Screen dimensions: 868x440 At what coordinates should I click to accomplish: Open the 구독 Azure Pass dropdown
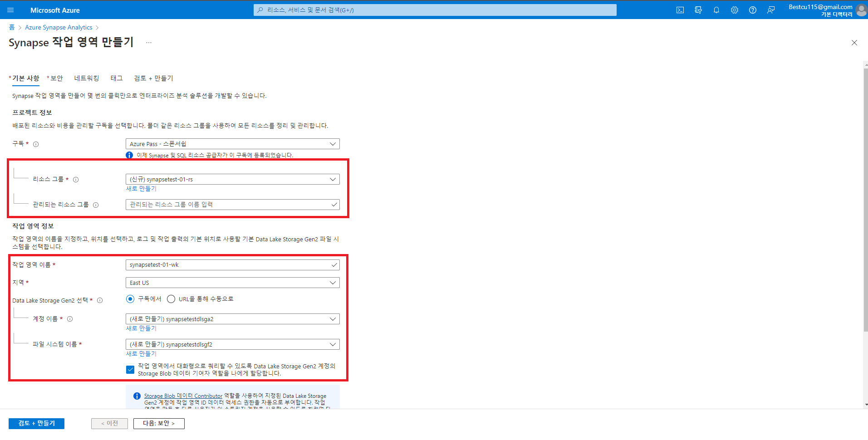point(232,144)
